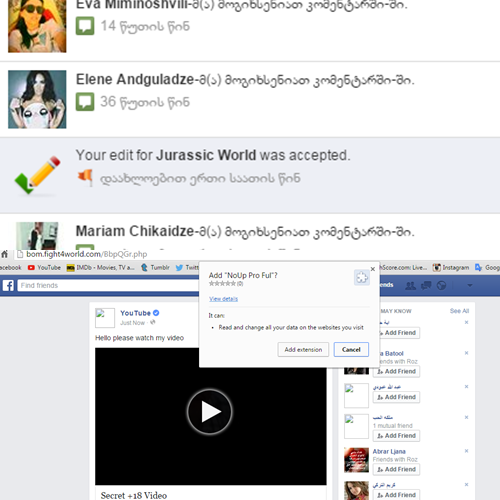Open the Instagram bookmark
Image resolution: width=500 pixels, height=500 pixels.
tap(451, 268)
